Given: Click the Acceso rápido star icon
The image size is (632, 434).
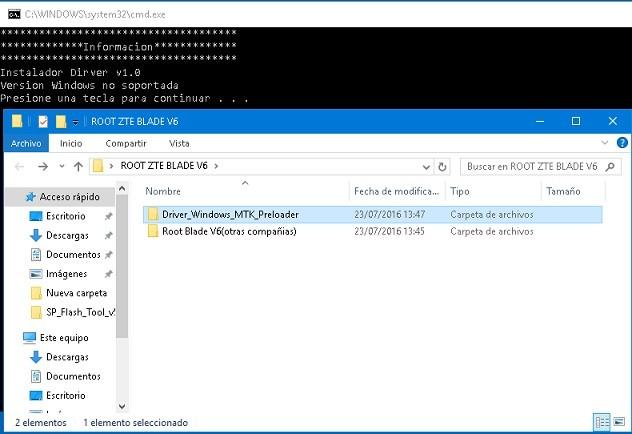Looking at the screenshot, I should pyautogui.click(x=31, y=197).
